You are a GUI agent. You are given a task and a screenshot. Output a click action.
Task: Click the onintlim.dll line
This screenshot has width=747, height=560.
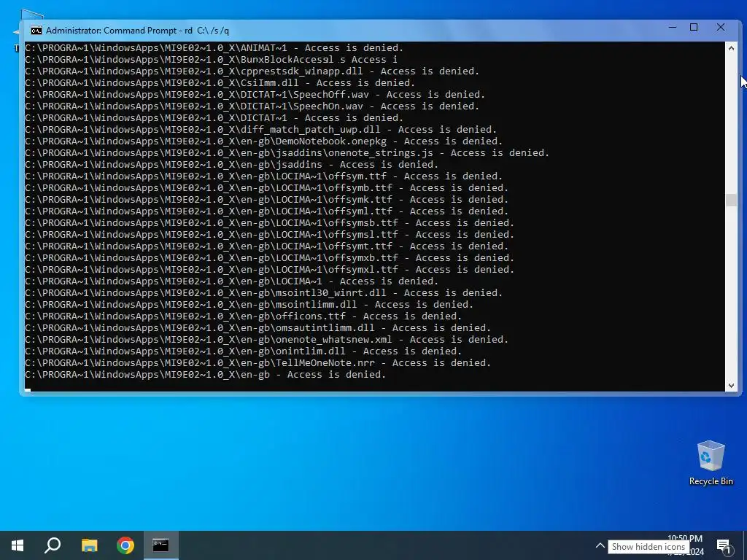pyautogui.click(x=244, y=351)
